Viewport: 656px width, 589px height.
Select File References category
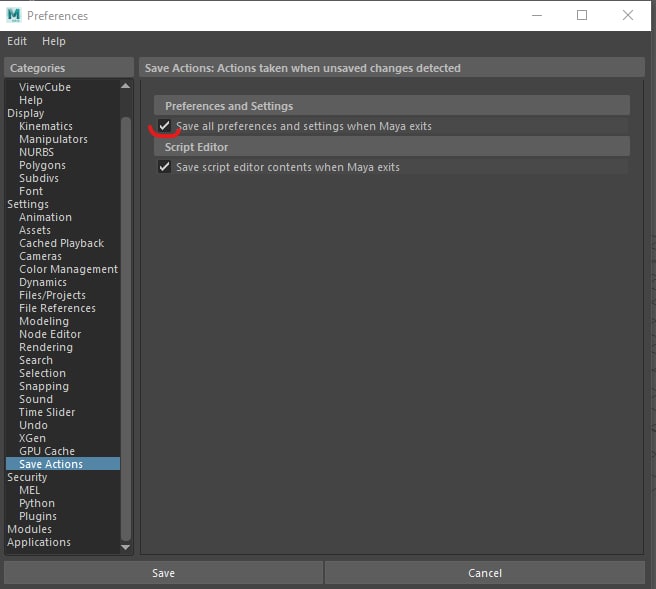(x=57, y=308)
